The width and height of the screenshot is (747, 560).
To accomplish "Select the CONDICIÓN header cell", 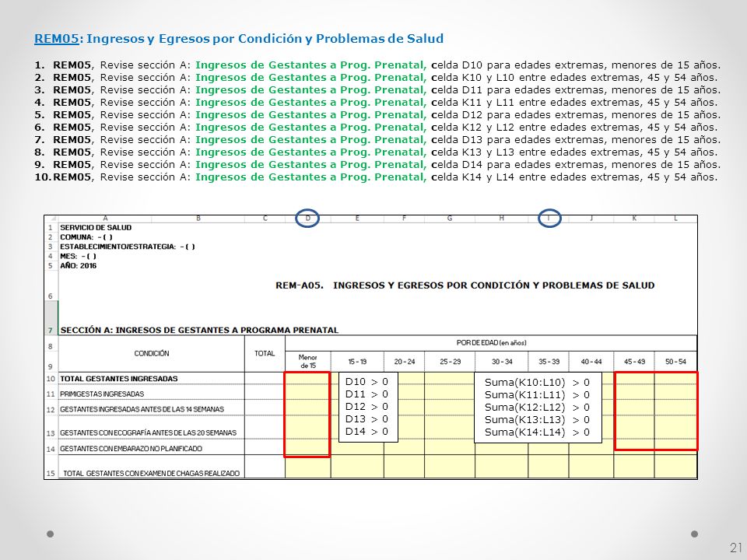I will tap(152, 353).
